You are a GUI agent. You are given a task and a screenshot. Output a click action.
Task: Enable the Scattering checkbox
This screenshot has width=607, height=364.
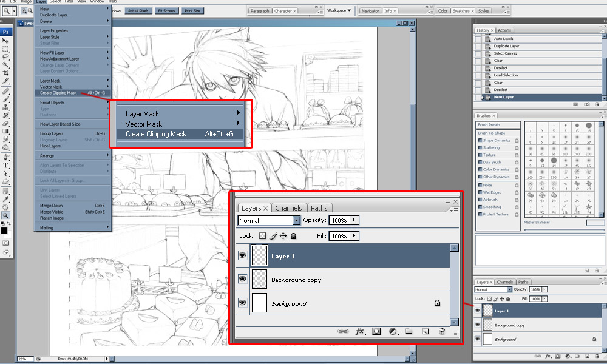[480, 148]
